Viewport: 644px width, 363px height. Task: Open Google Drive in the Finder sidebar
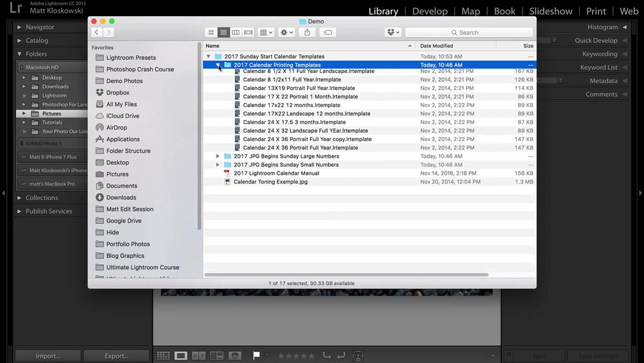tap(124, 221)
